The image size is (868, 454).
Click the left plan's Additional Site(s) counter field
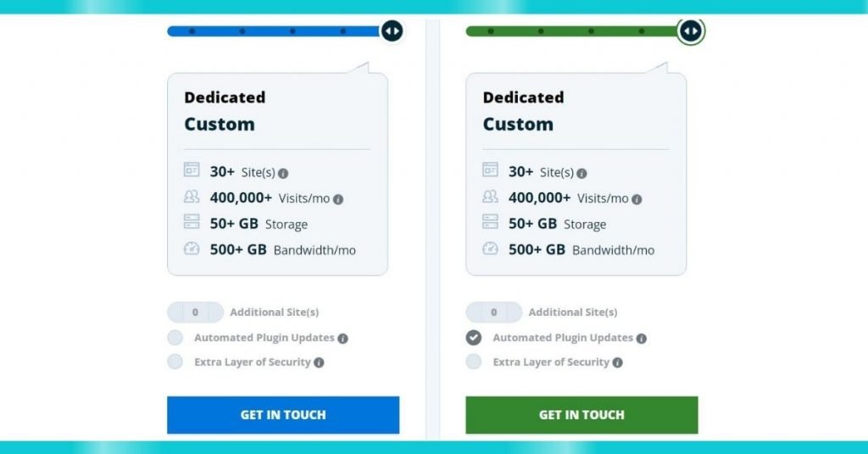[196, 313]
